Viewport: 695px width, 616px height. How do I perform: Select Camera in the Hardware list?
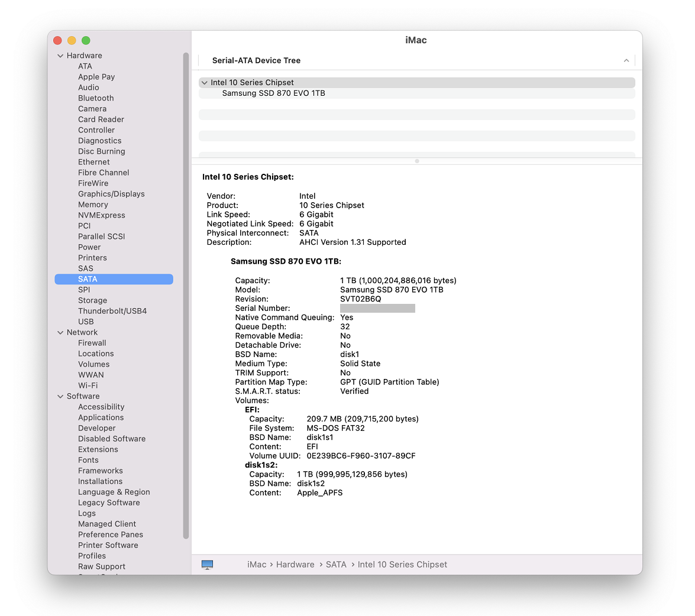92,109
